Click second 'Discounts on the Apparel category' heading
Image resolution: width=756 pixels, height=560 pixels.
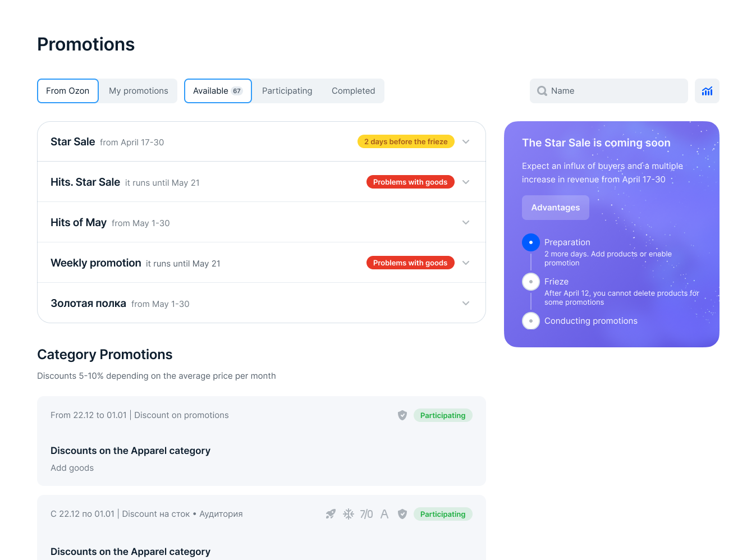130,552
